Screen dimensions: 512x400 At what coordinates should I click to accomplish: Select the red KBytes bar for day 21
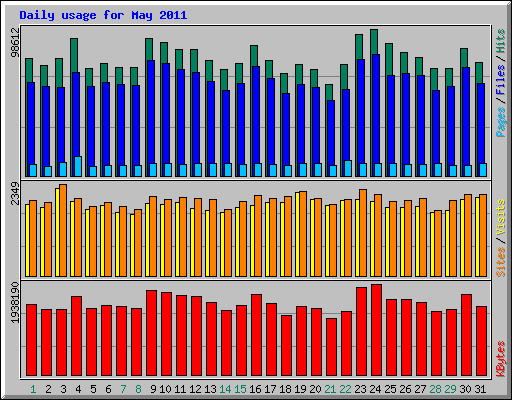[332, 347]
